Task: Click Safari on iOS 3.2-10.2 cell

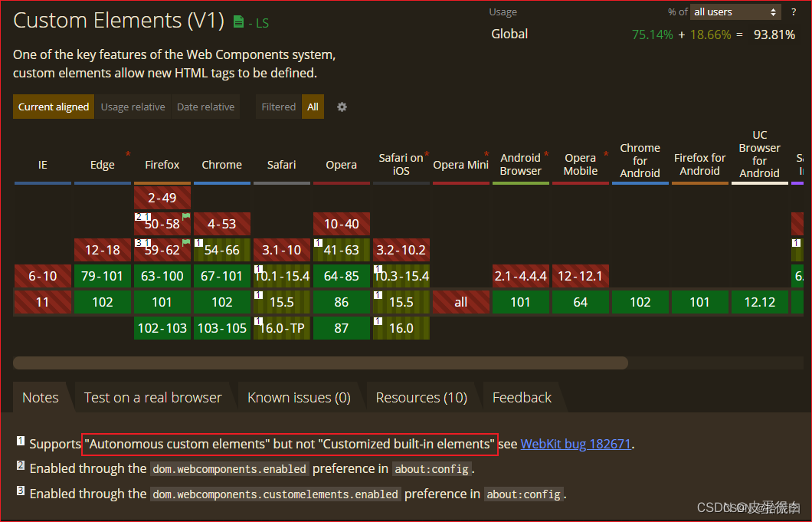Action: pos(401,250)
